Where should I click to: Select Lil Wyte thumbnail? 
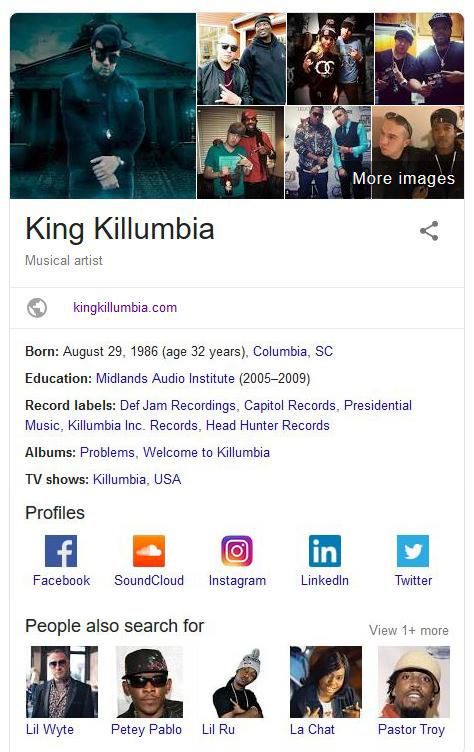[x=61, y=682]
